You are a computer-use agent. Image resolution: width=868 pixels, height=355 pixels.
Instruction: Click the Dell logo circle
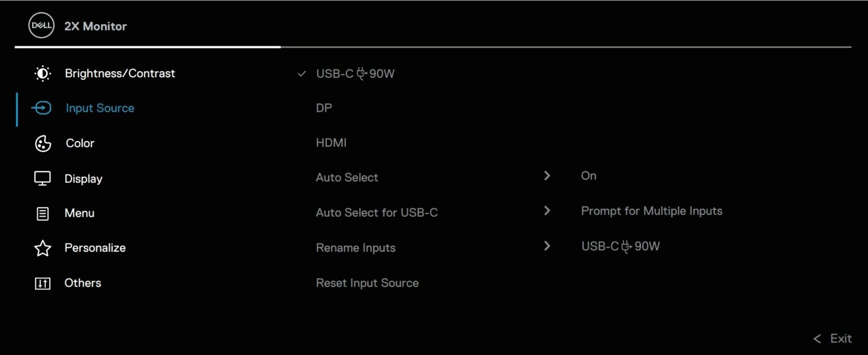[41, 25]
